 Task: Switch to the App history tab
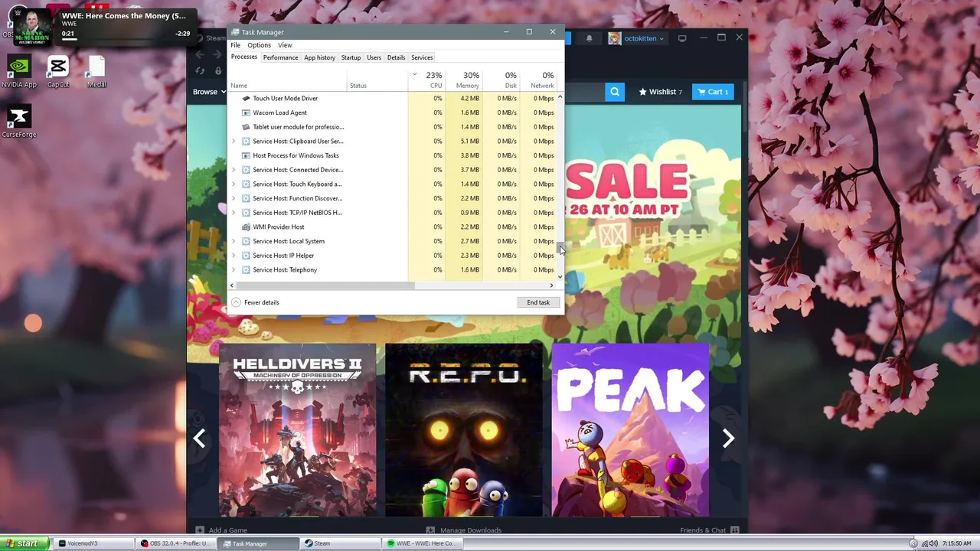pyautogui.click(x=319, y=57)
